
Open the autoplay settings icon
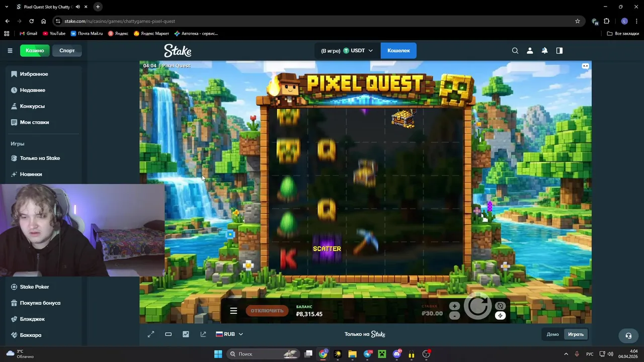pyautogui.click(x=500, y=306)
